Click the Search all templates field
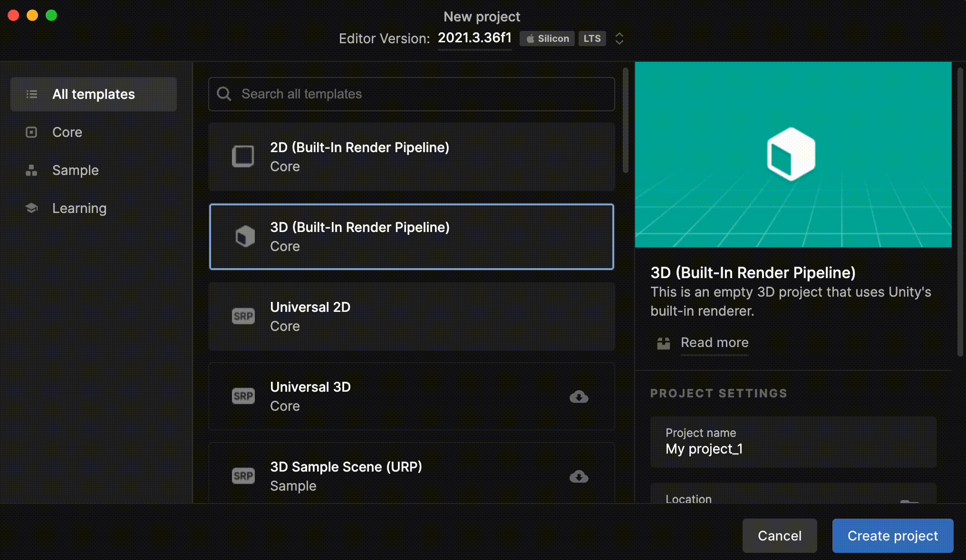The width and height of the screenshot is (966, 560). coord(412,94)
